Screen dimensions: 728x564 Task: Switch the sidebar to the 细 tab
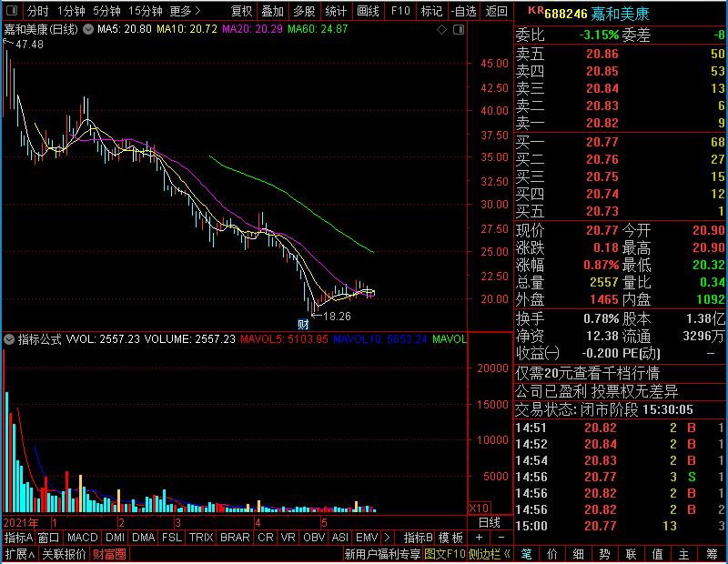point(578,554)
